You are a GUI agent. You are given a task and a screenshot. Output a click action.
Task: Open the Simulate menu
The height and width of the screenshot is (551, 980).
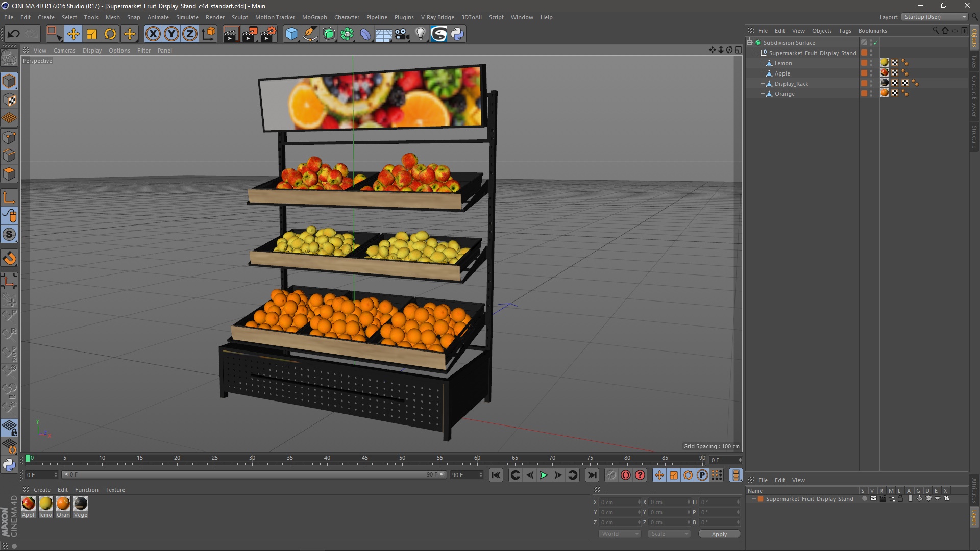(x=187, y=17)
